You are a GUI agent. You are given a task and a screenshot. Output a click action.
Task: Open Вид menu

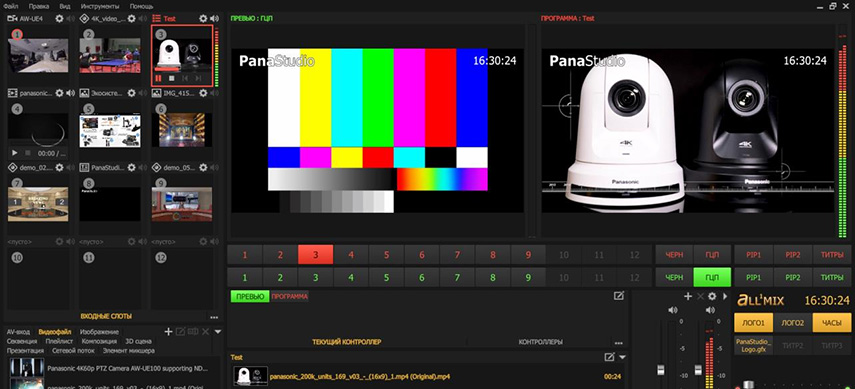[x=65, y=7]
